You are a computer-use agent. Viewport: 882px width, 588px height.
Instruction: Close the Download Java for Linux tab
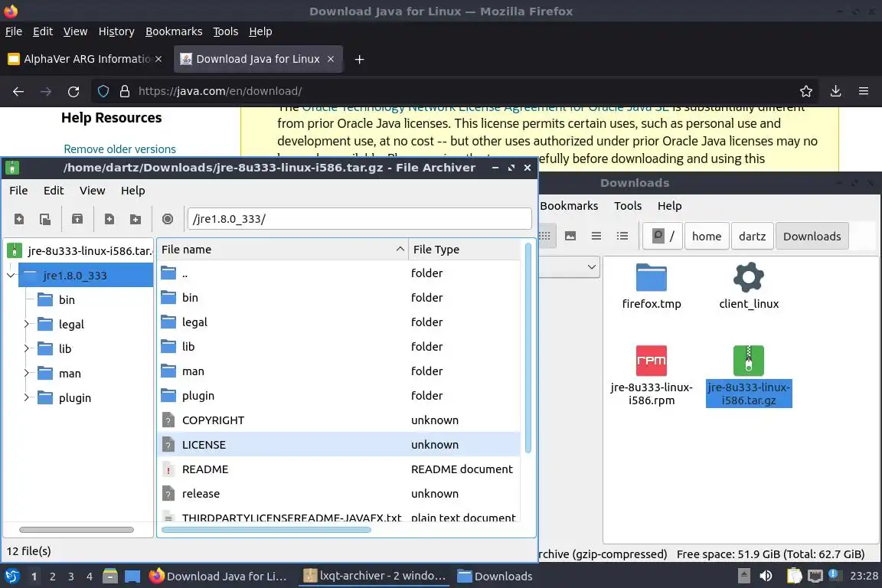[x=331, y=59]
